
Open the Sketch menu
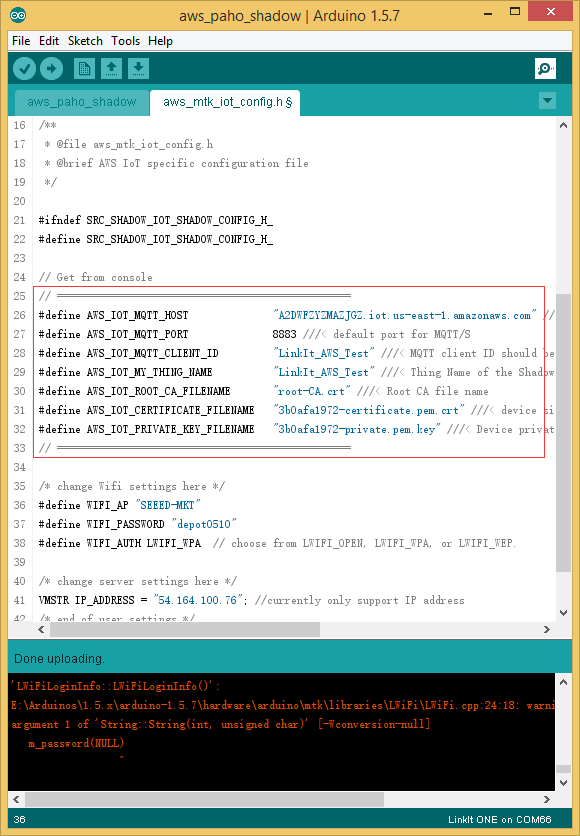(x=85, y=41)
